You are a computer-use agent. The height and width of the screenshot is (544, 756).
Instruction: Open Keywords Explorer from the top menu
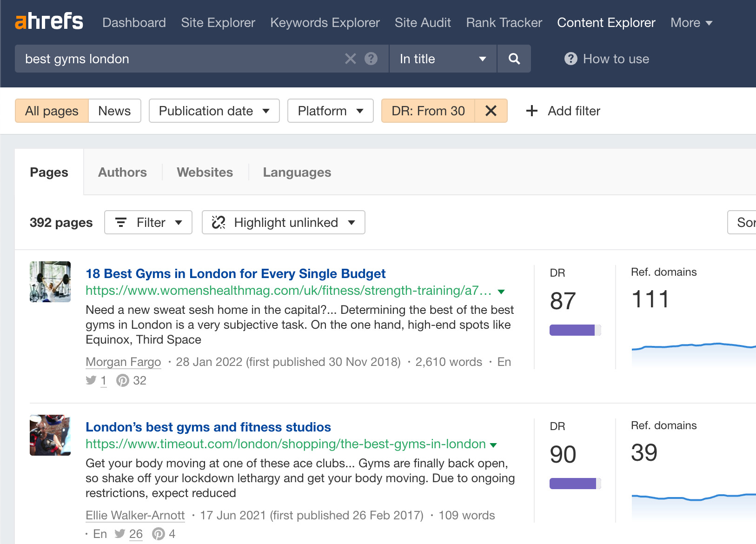click(x=325, y=22)
